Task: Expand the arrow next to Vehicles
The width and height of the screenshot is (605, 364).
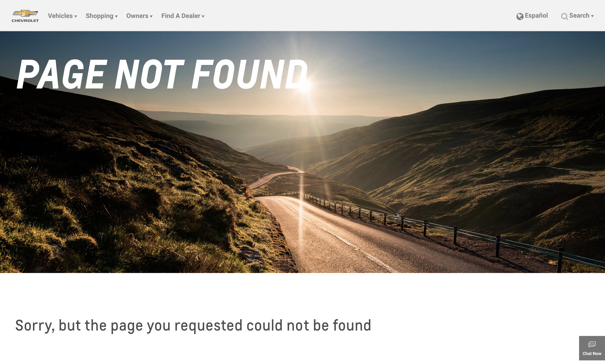Action: pyautogui.click(x=76, y=17)
